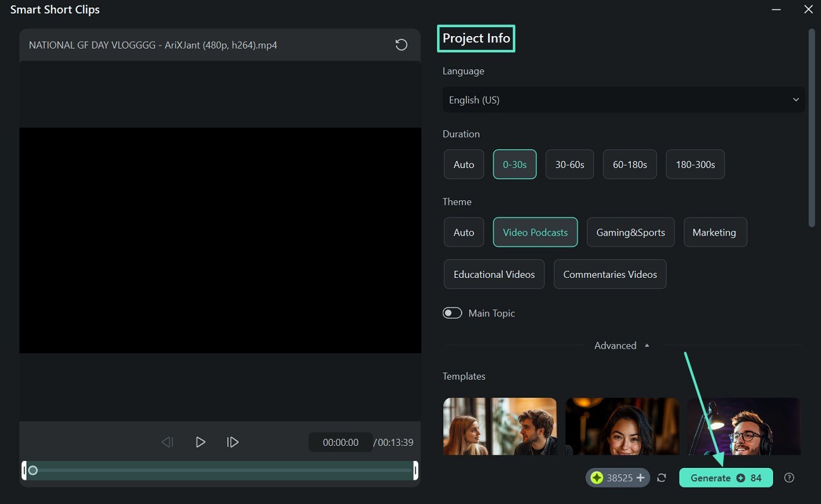Select the podcast template with the headphones guy

743,426
